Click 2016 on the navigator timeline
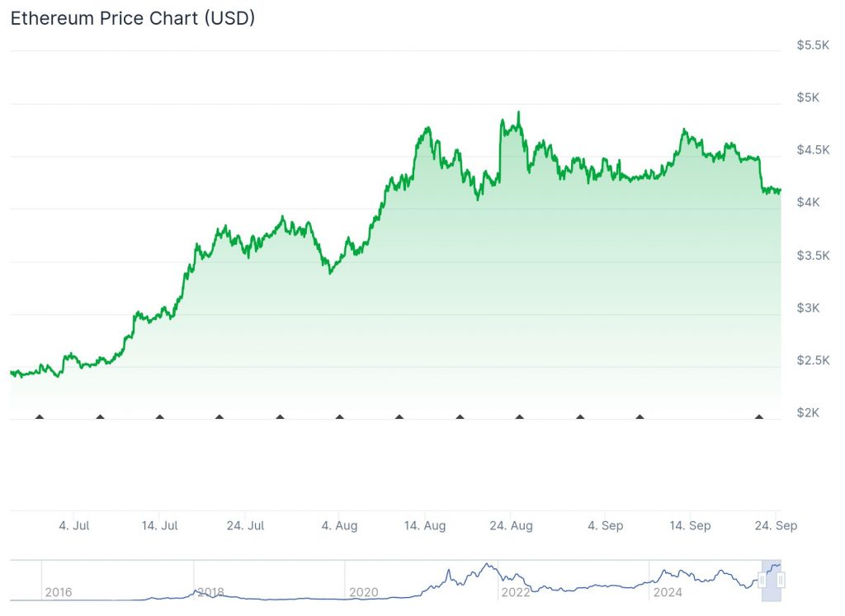Image resolution: width=845 pixels, height=616 pixels. tap(58, 592)
